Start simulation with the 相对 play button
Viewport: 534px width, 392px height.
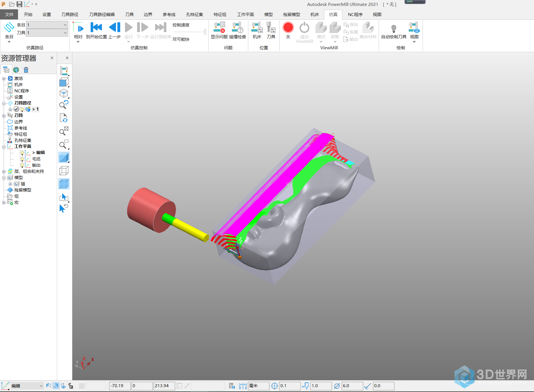[x=78, y=28]
